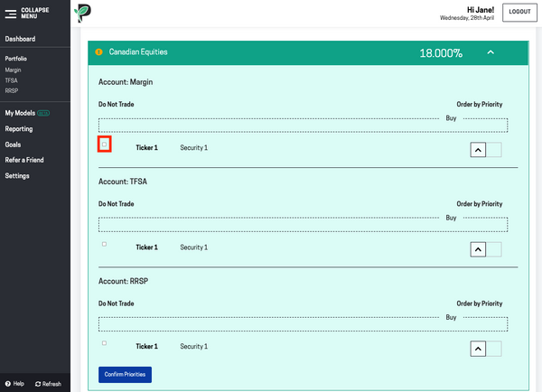542x392 pixels.
Task: Click Security 1 in Margin account
Action: coord(194,147)
